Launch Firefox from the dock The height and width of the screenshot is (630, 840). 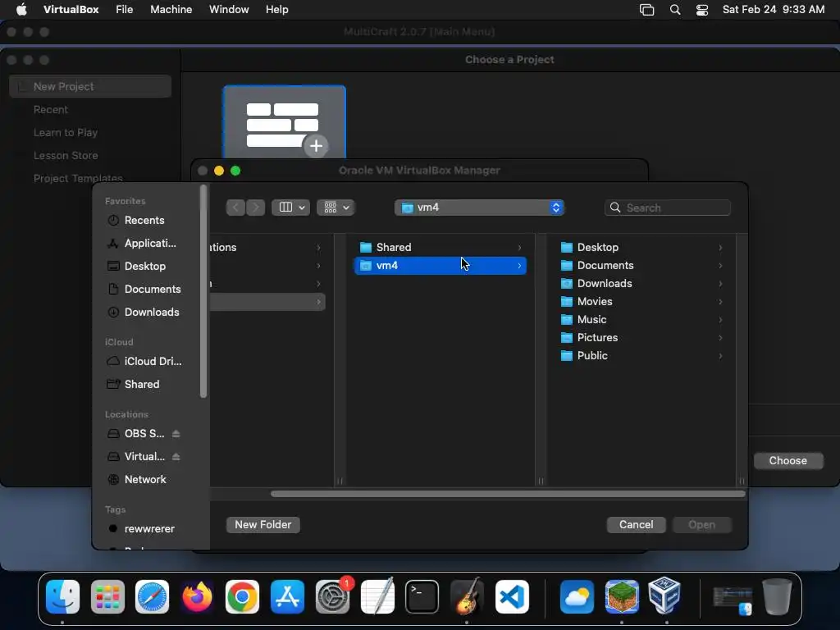click(x=197, y=596)
